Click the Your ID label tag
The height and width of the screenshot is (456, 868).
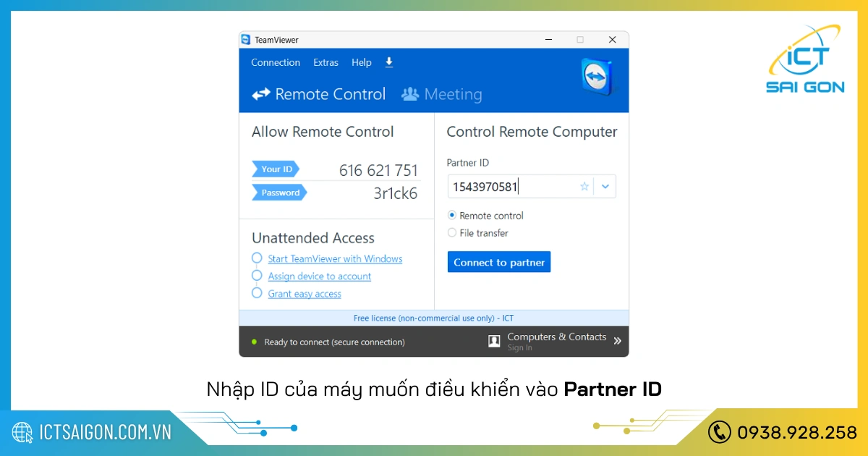coord(276,169)
